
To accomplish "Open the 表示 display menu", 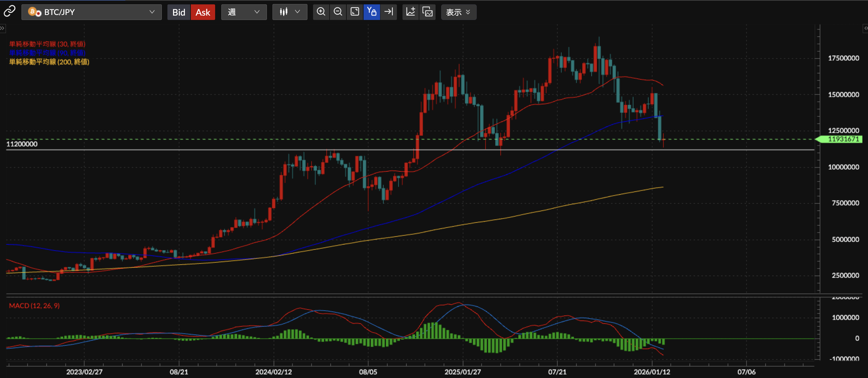I will [x=458, y=12].
